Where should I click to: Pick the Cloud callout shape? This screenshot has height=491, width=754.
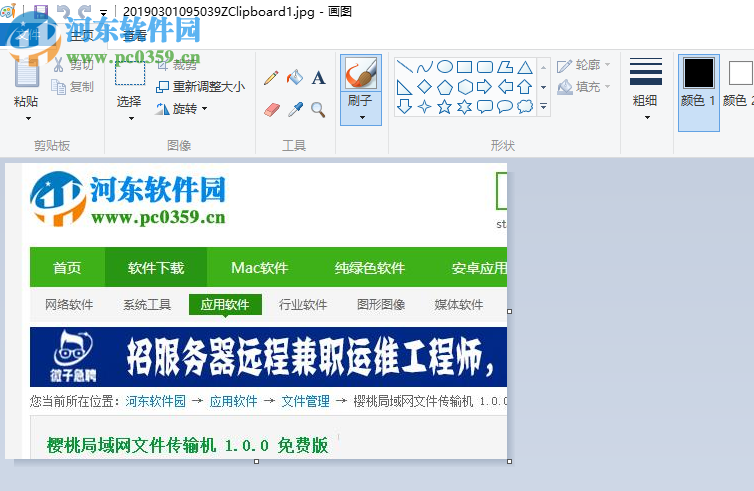click(525, 106)
